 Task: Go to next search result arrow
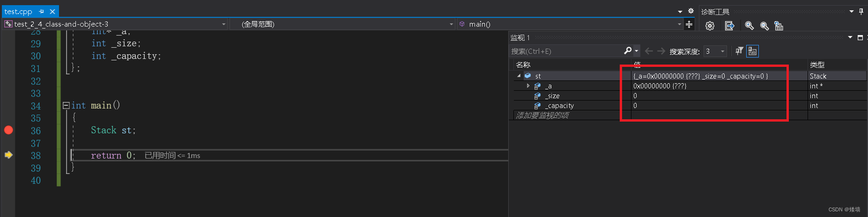click(x=661, y=51)
